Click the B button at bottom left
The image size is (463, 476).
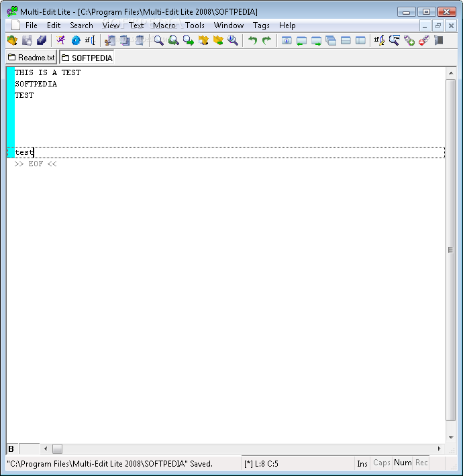(11, 449)
